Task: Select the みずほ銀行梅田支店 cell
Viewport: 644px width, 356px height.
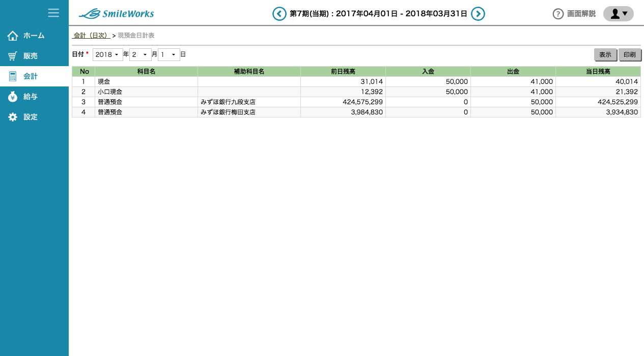Action: pos(249,112)
